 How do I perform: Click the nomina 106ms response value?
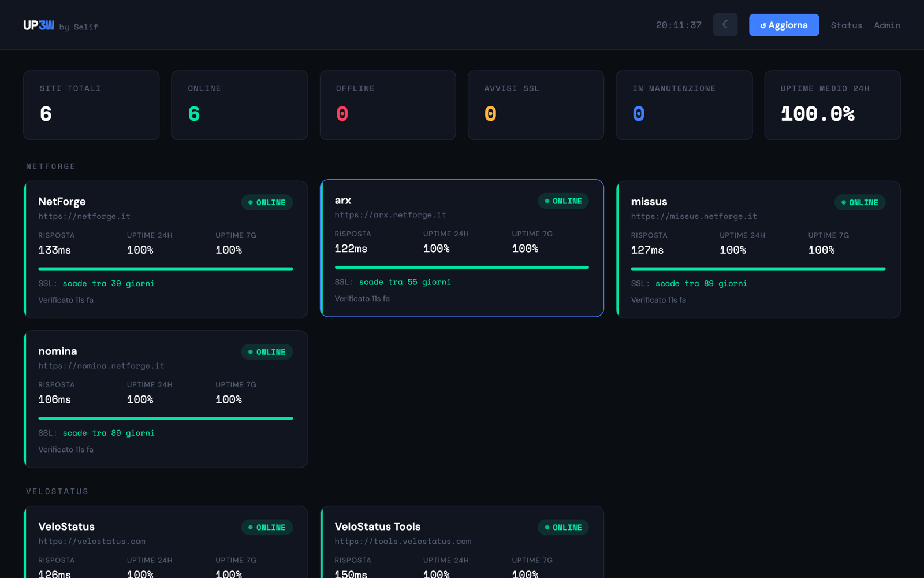[x=54, y=400]
